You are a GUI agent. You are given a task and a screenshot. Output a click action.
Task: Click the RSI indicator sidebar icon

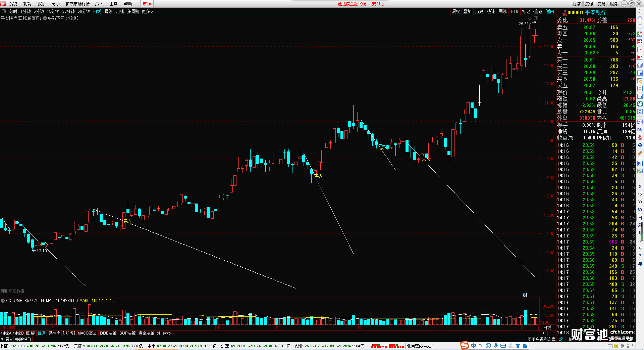tap(640, 130)
